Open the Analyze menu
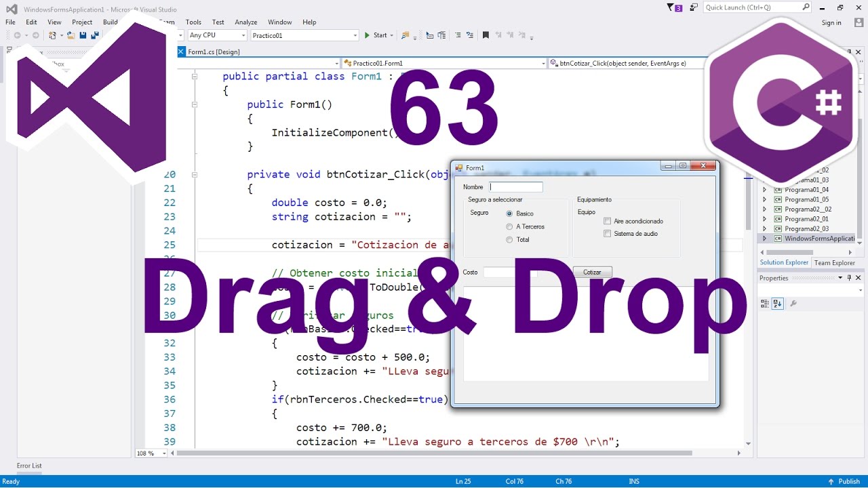The image size is (868, 488). click(x=246, y=22)
